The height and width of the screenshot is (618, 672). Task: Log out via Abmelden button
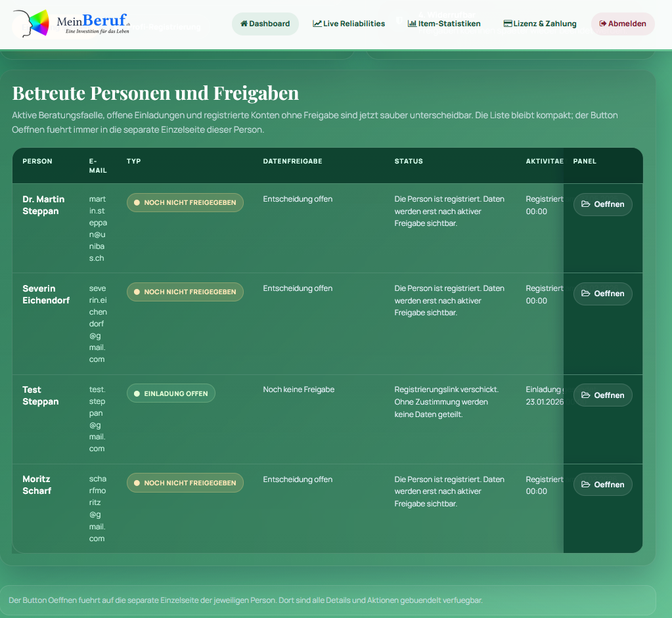[x=623, y=24]
